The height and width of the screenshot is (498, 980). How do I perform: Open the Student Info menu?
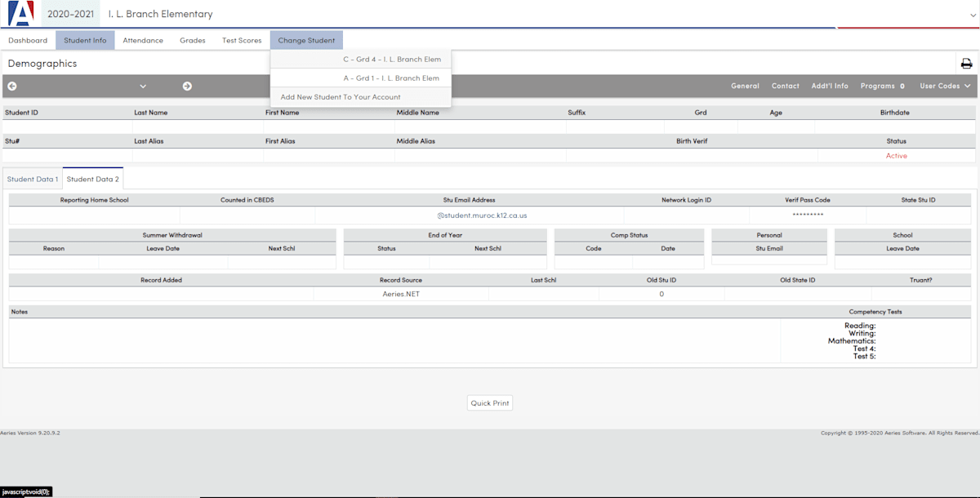pos(85,40)
